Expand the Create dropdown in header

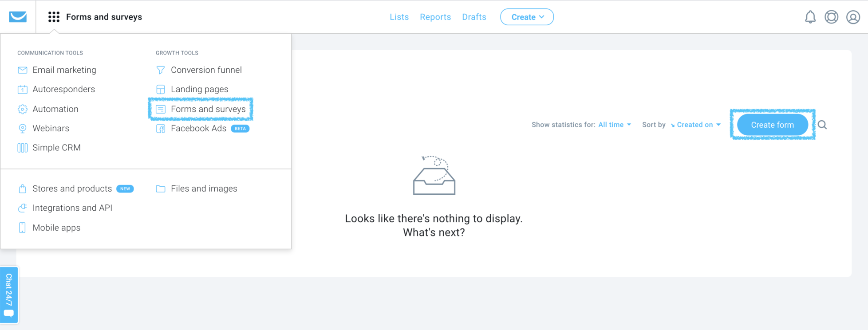[x=527, y=17]
